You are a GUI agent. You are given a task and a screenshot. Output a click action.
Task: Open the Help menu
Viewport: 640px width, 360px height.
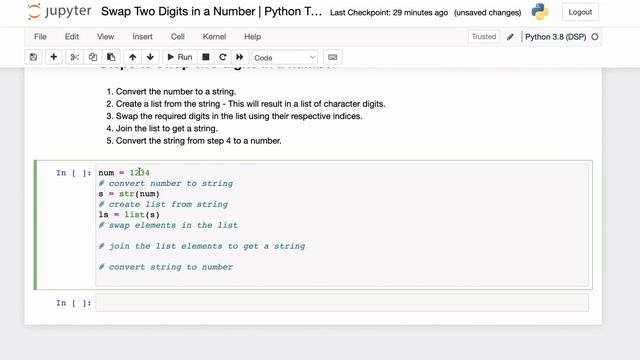[x=252, y=37]
